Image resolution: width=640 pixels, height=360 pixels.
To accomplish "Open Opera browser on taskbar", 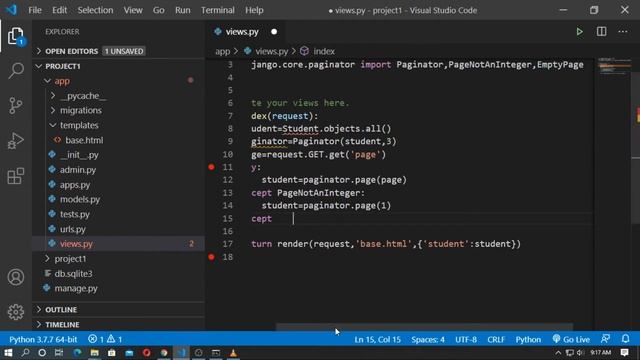I will coord(147,353).
